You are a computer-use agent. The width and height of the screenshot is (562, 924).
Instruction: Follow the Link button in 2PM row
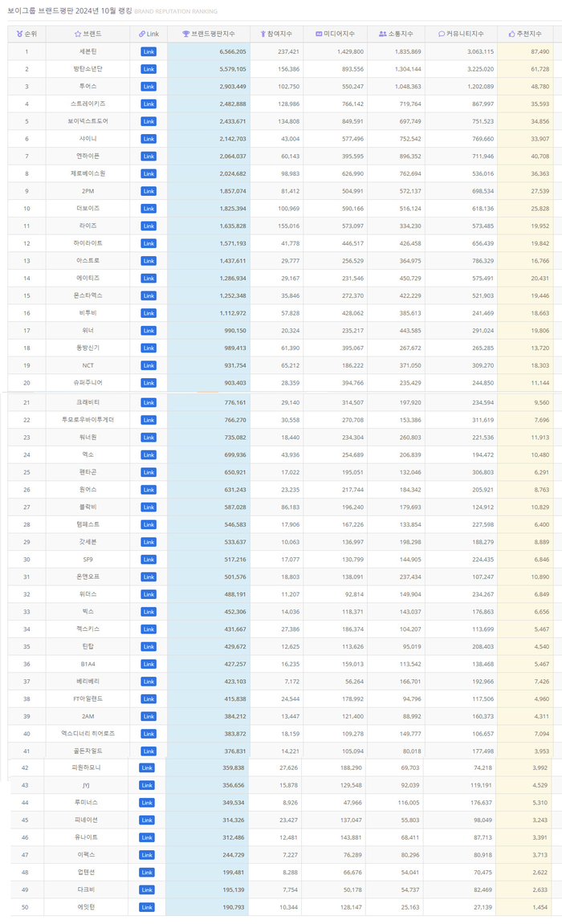149,192
